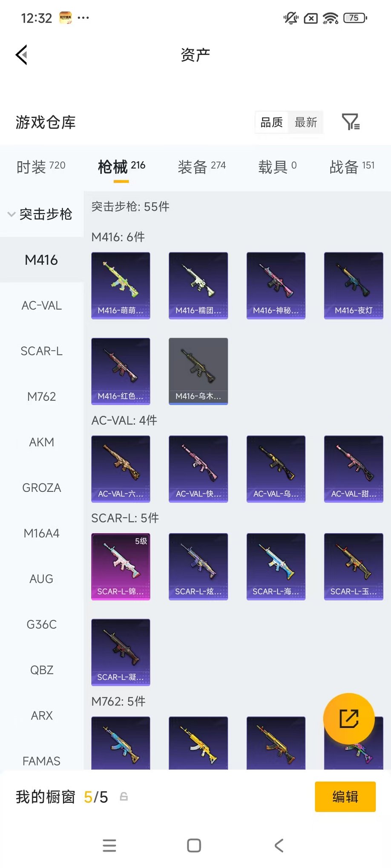Tap the orange floating share button
This screenshot has width=391, height=868.
(349, 719)
